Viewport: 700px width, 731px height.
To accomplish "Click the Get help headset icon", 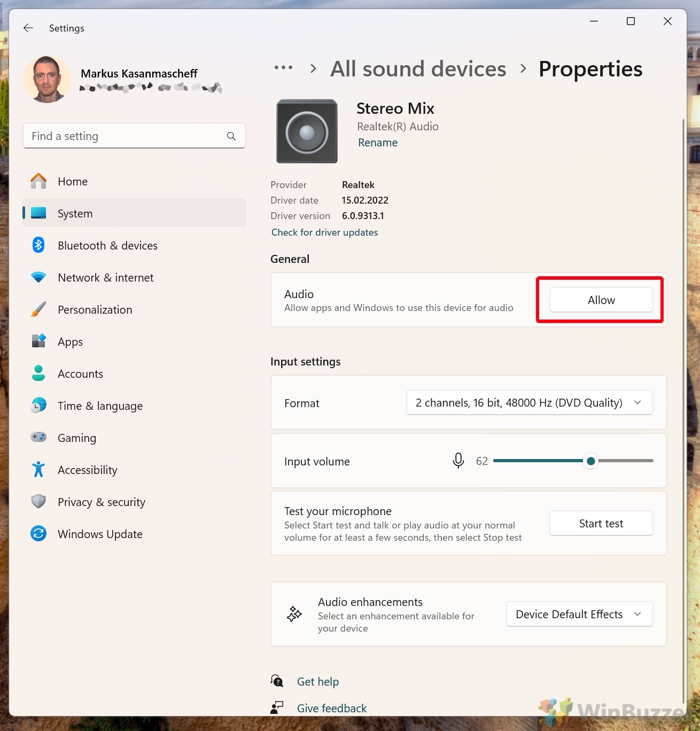I will (277, 681).
